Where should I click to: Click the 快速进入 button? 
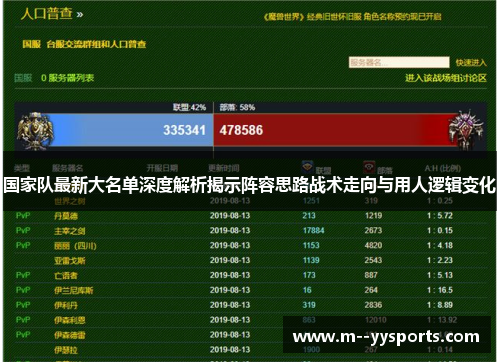point(471,62)
